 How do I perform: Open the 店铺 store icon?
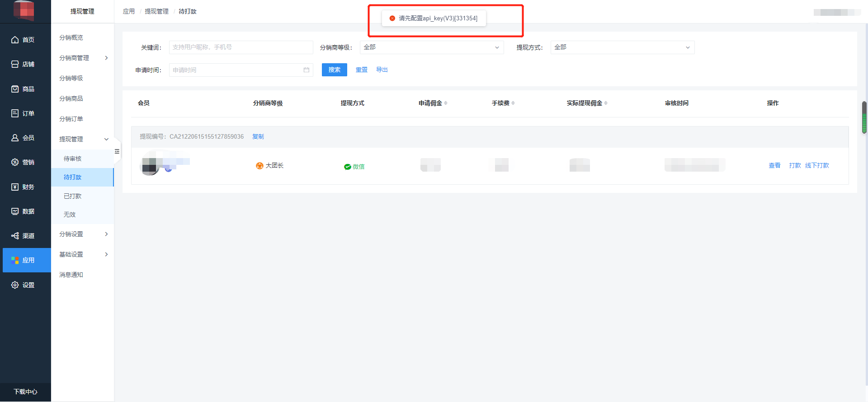[x=15, y=64]
